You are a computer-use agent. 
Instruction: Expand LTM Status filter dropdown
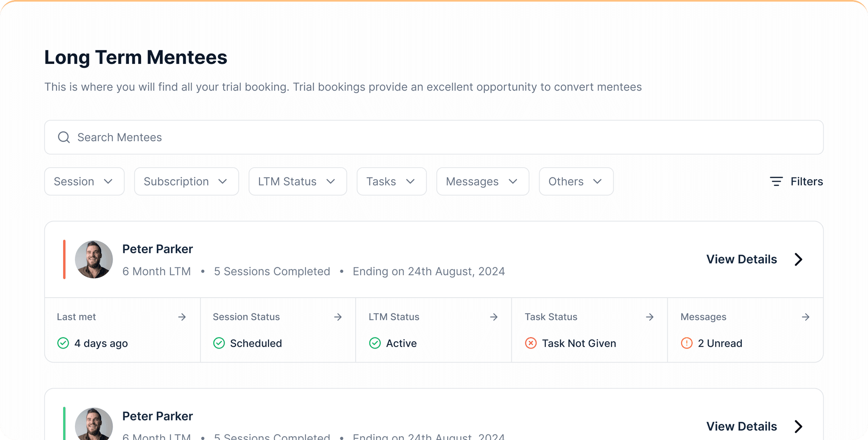click(298, 181)
